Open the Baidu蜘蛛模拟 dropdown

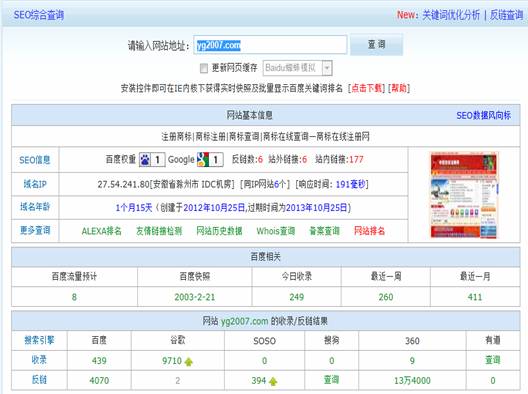click(297, 68)
